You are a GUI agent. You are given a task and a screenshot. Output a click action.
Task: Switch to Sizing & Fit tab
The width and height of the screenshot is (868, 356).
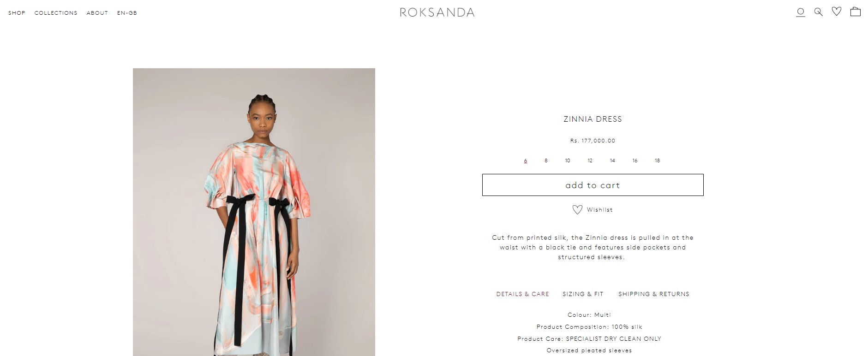pyautogui.click(x=583, y=294)
